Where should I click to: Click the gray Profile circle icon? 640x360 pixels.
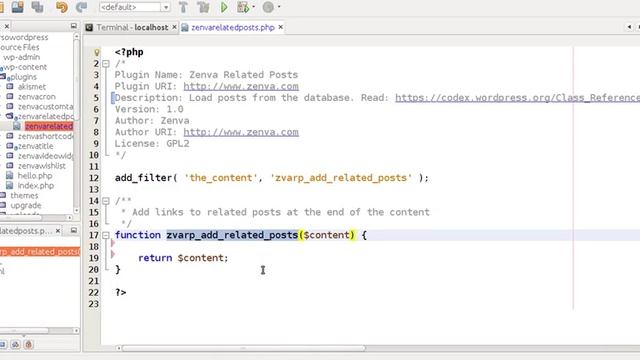(x=268, y=7)
